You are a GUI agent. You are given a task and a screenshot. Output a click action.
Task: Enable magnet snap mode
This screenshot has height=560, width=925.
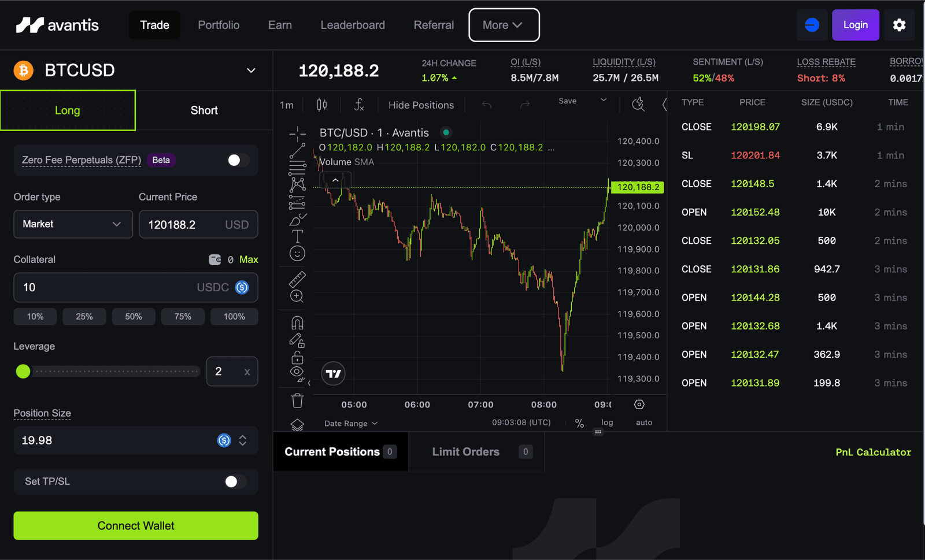point(297,322)
